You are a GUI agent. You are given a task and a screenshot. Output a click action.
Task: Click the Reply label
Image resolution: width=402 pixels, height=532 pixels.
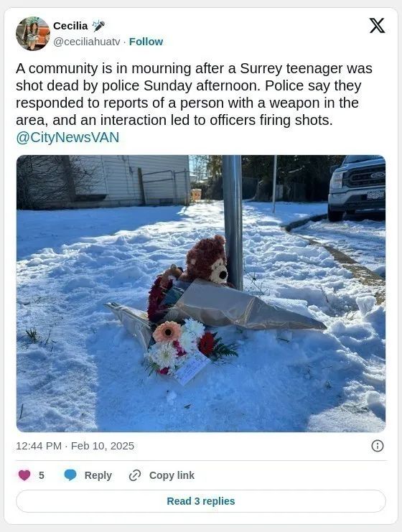tap(98, 475)
